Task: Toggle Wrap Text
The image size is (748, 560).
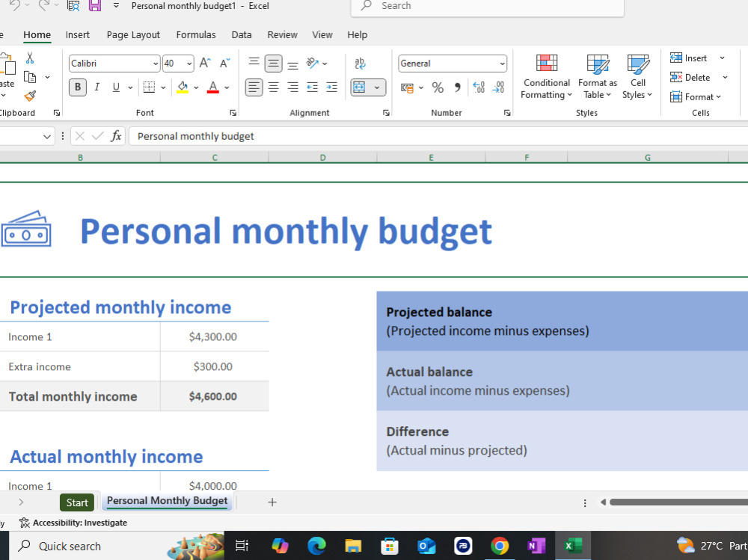Action: [x=361, y=63]
